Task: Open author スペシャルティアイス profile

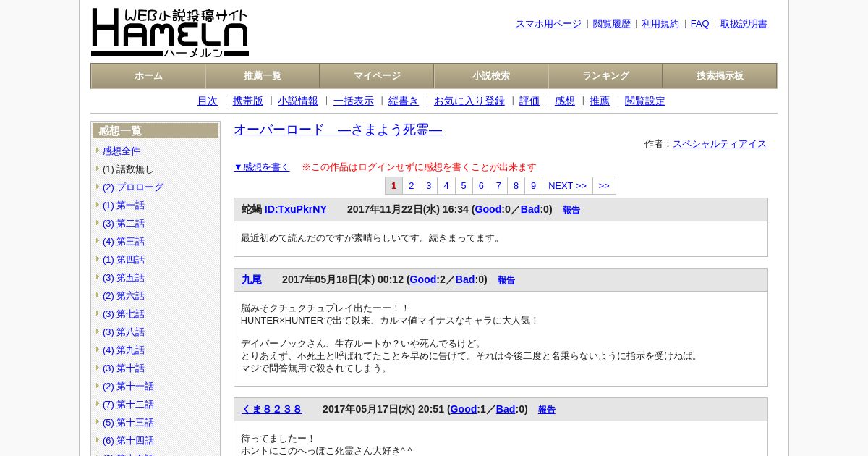Action: (x=720, y=144)
